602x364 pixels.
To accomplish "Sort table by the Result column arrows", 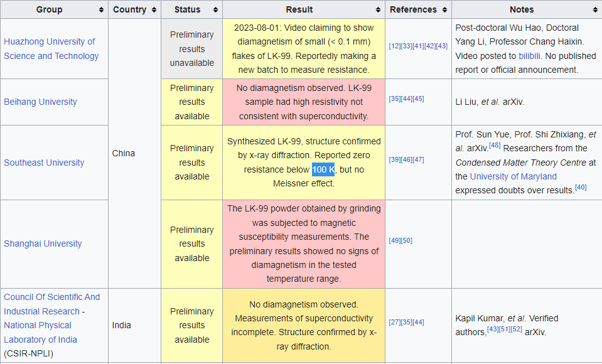I will click(378, 10).
